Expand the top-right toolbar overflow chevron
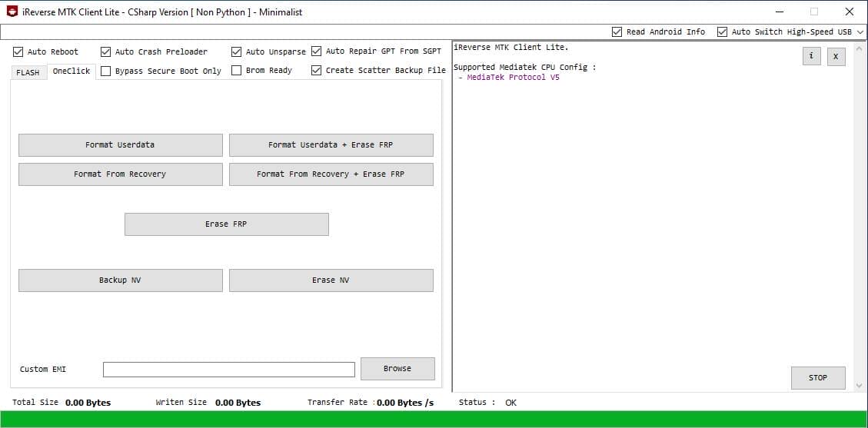The image size is (868, 428). (x=860, y=32)
